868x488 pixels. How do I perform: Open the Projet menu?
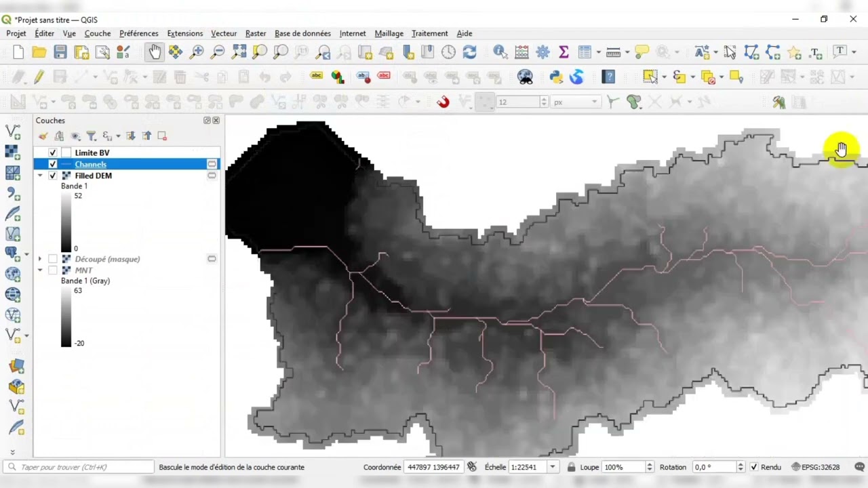coord(16,33)
